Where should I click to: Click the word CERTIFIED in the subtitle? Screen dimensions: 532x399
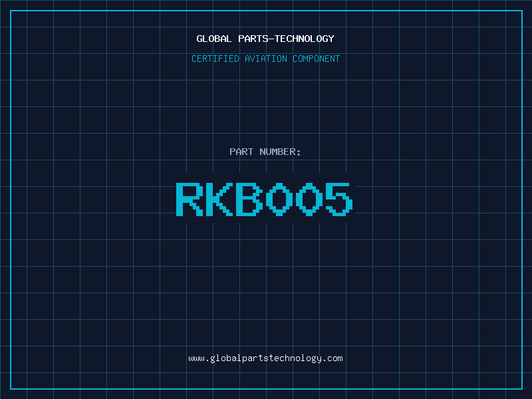(x=214, y=59)
